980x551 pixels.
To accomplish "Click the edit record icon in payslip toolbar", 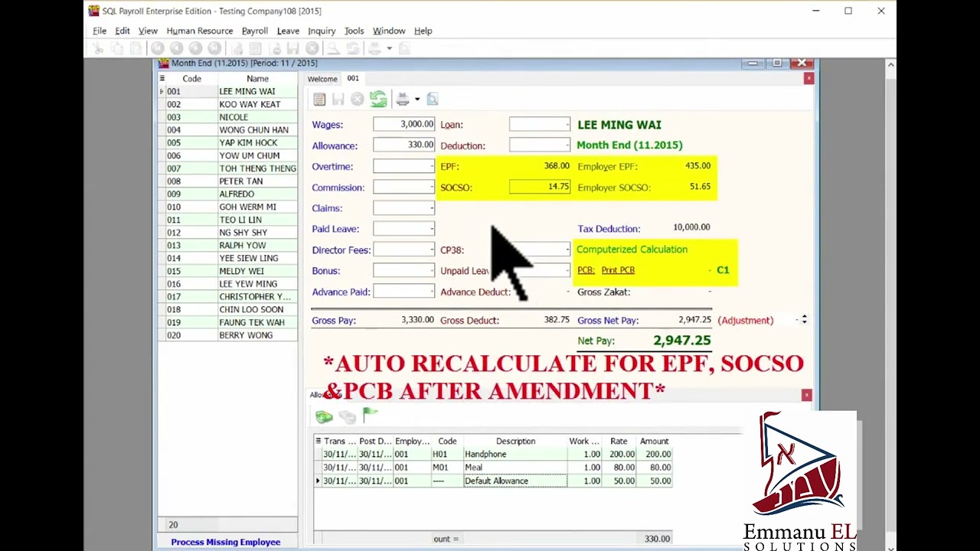I will [x=319, y=99].
